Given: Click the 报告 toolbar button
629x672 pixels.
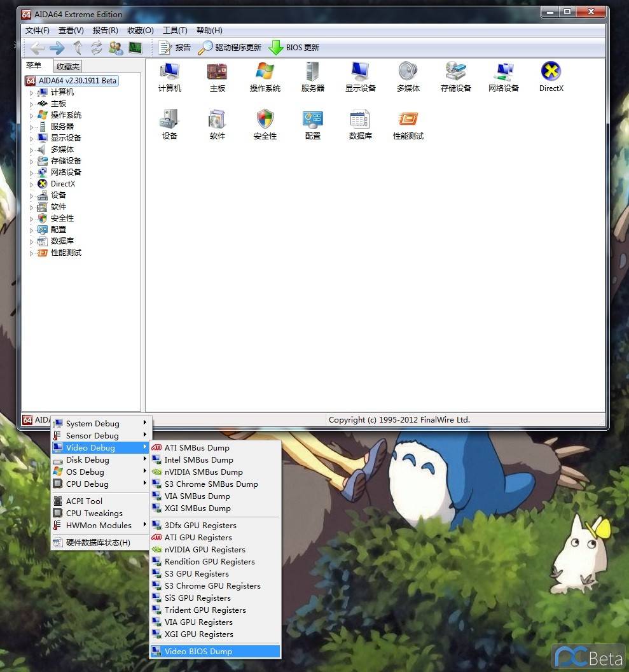Looking at the screenshot, I should (176, 48).
